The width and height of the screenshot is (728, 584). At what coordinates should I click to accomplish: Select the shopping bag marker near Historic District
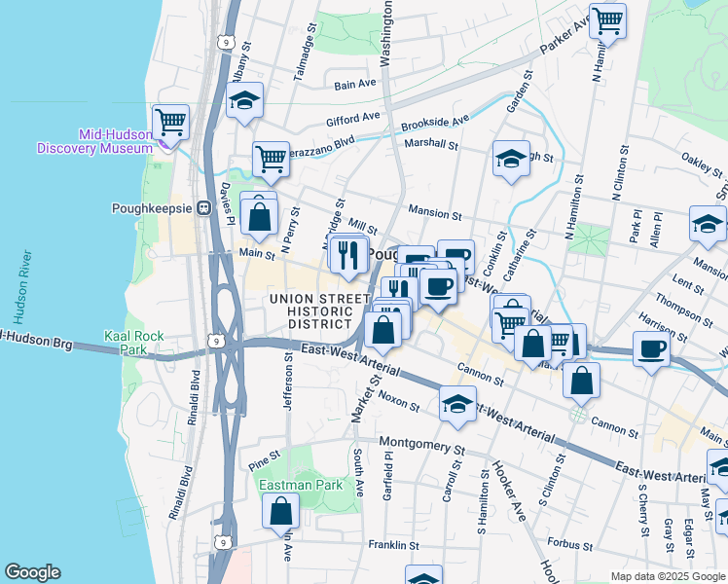pyautogui.click(x=383, y=330)
